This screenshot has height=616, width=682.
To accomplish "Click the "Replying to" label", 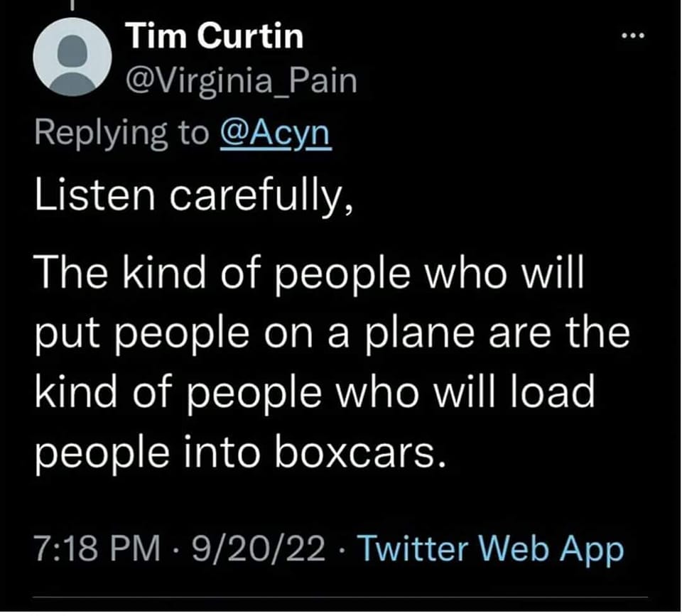I will (x=120, y=131).
